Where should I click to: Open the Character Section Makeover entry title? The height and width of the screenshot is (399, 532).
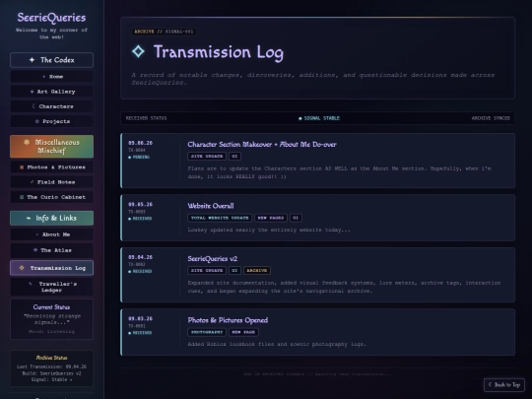point(262,145)
